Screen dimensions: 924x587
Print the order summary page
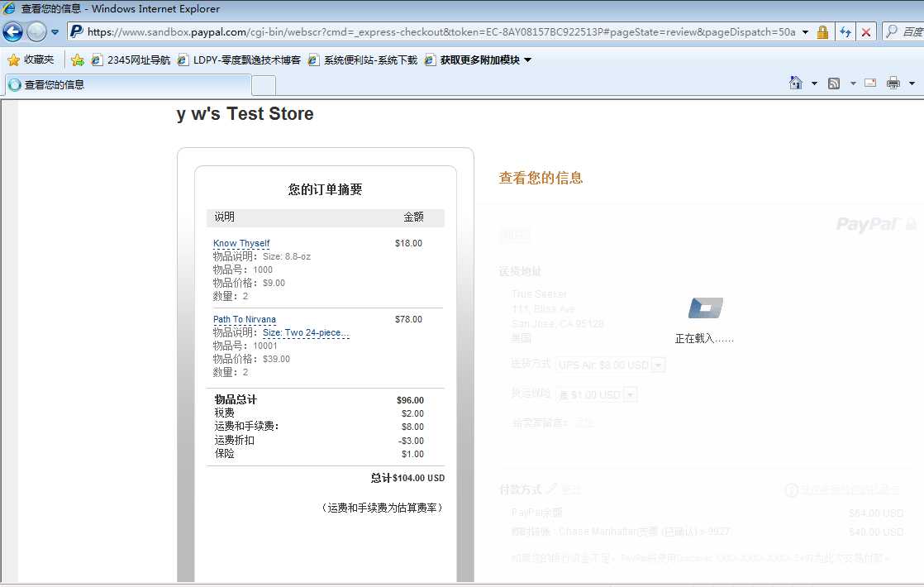coord(893,83)
